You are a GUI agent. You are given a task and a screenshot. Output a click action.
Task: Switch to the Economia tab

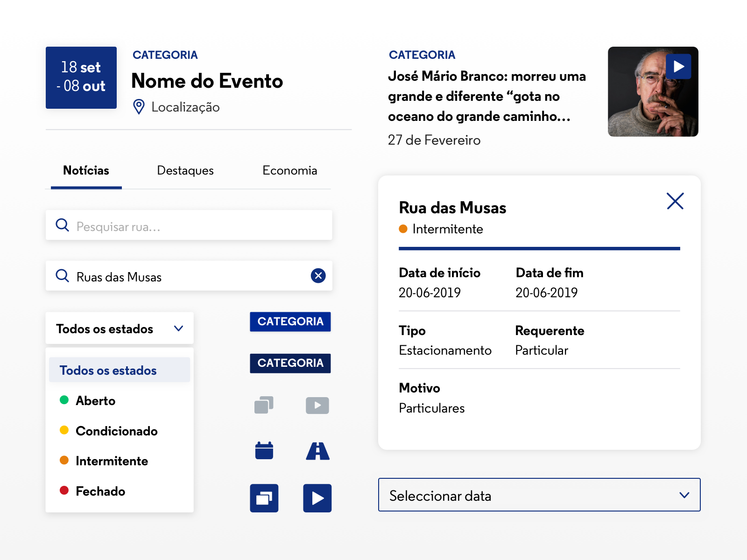point(290,171)
